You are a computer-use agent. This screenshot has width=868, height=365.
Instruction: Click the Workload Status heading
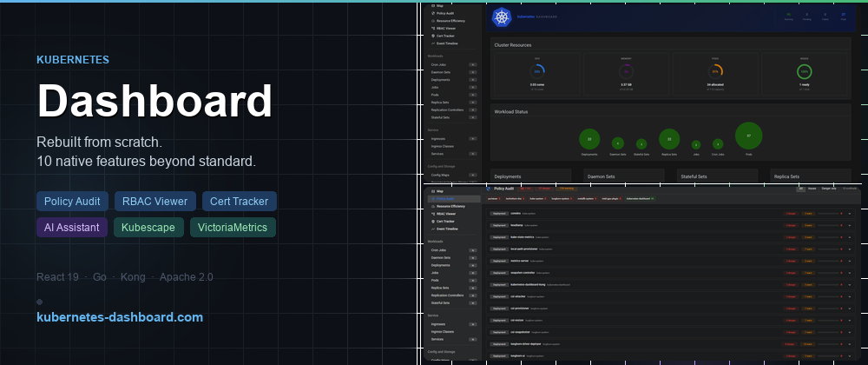(x=511, y=111)
